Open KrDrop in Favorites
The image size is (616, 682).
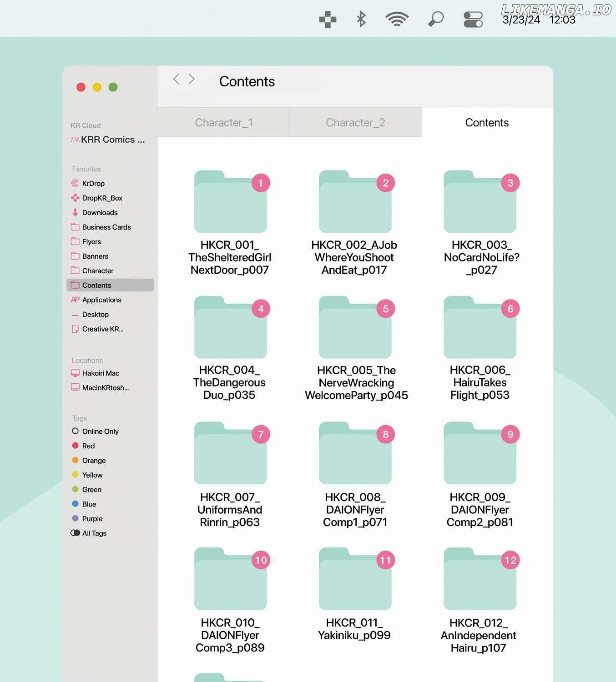pyautogui.click(x=110, y=183)
